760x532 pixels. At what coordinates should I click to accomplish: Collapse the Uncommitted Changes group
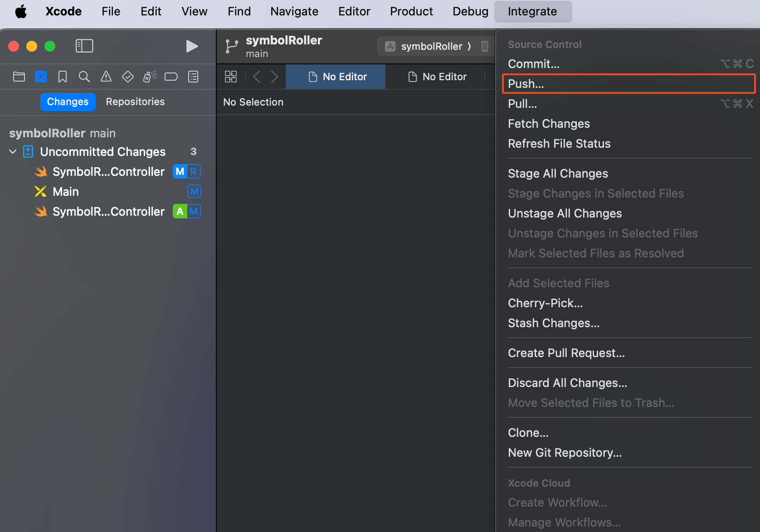click(x=13, y=152)
